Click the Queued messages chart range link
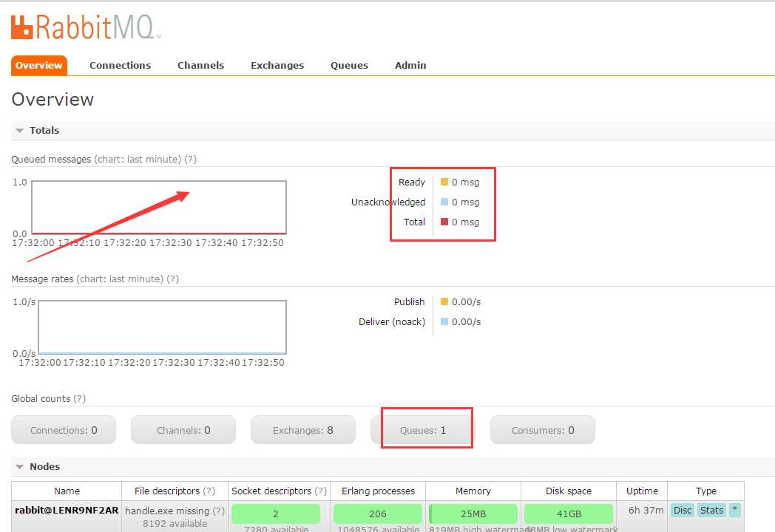 tap(138, 159)
